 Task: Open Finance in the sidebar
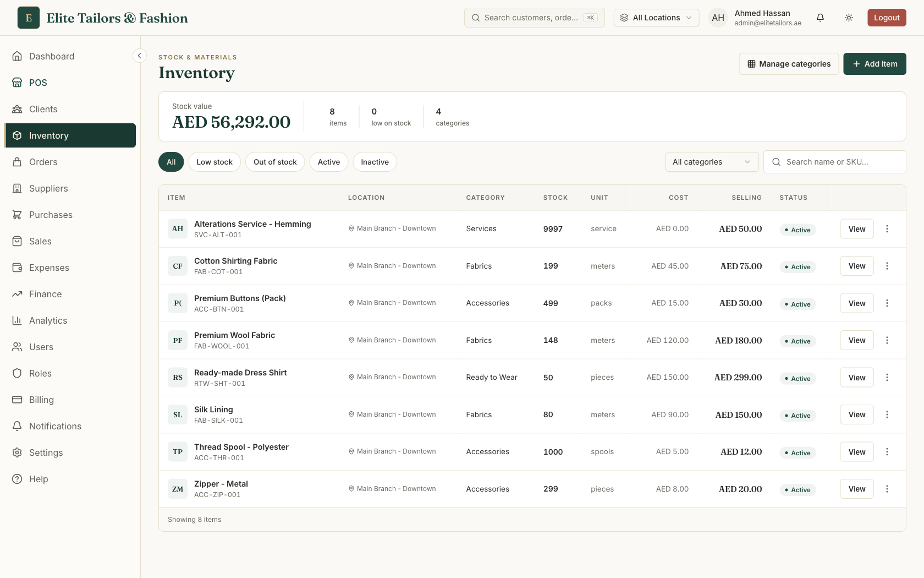tap(70, 294)
